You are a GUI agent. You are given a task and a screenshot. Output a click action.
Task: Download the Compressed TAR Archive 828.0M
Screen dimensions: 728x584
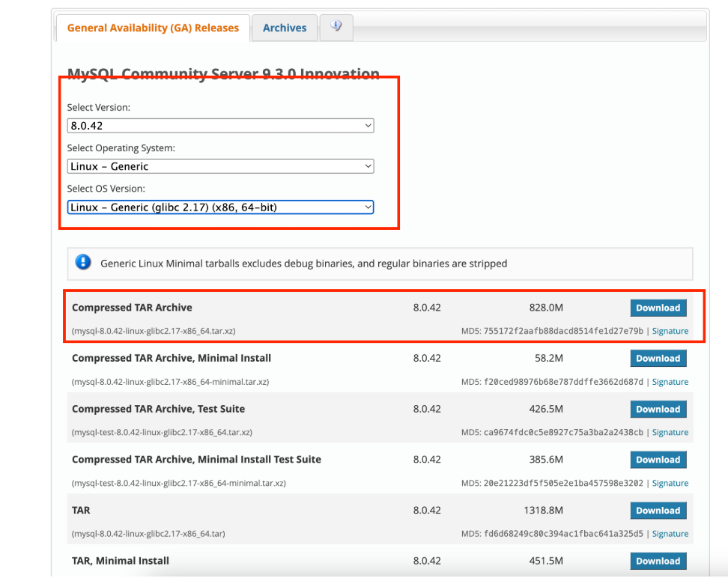coord(658,308)
